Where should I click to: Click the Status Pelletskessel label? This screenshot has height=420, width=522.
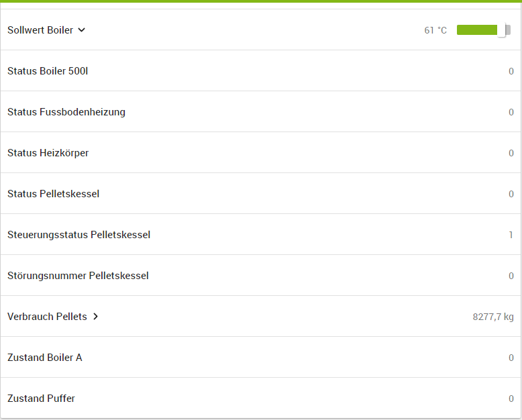[54, 194]
